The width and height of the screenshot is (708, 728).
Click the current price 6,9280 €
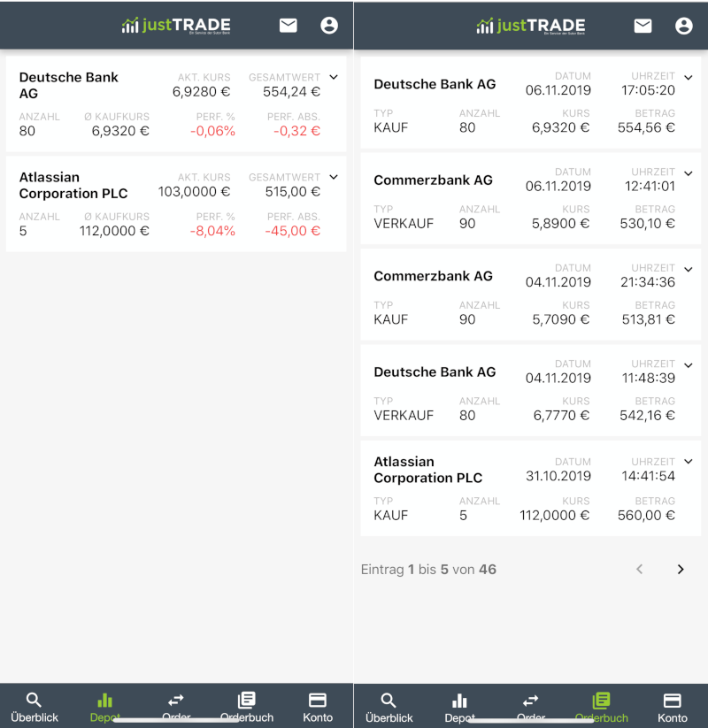click(201, 91)
